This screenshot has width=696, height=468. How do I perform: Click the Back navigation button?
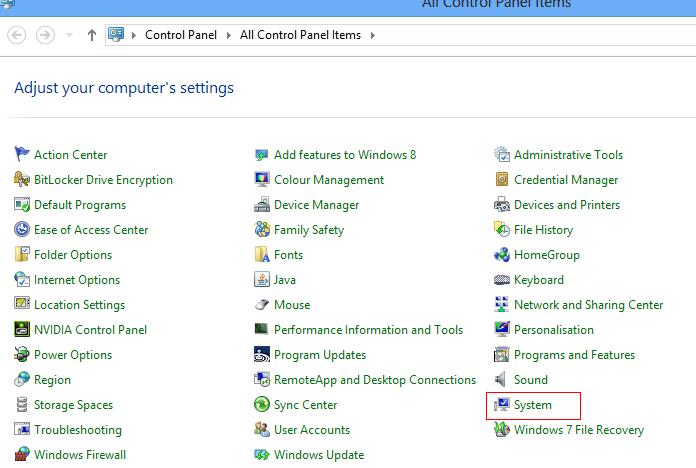[17, 35]
